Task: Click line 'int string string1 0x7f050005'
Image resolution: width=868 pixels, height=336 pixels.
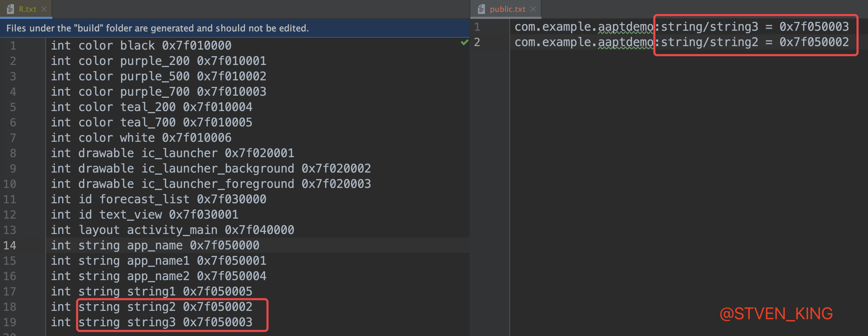Action: point(151,291)
